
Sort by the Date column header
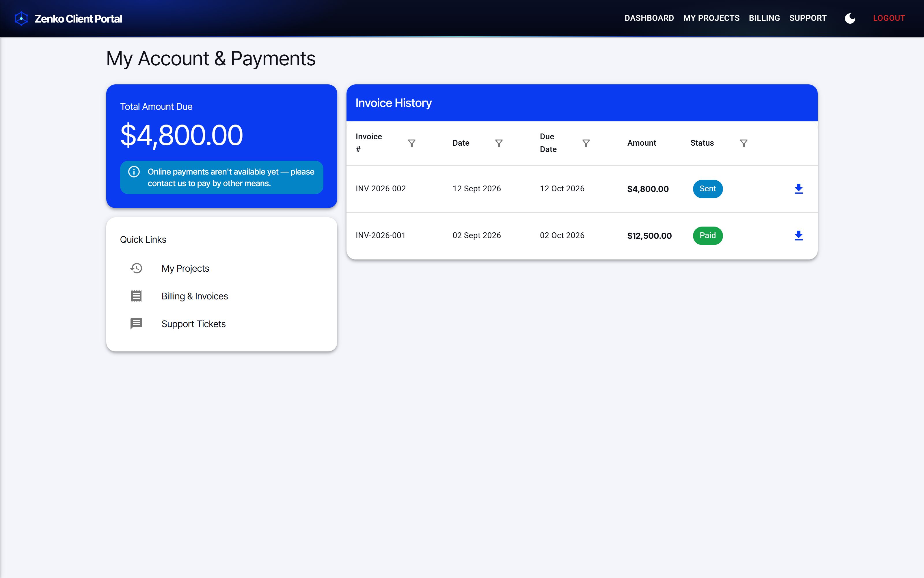coord(461,143)
